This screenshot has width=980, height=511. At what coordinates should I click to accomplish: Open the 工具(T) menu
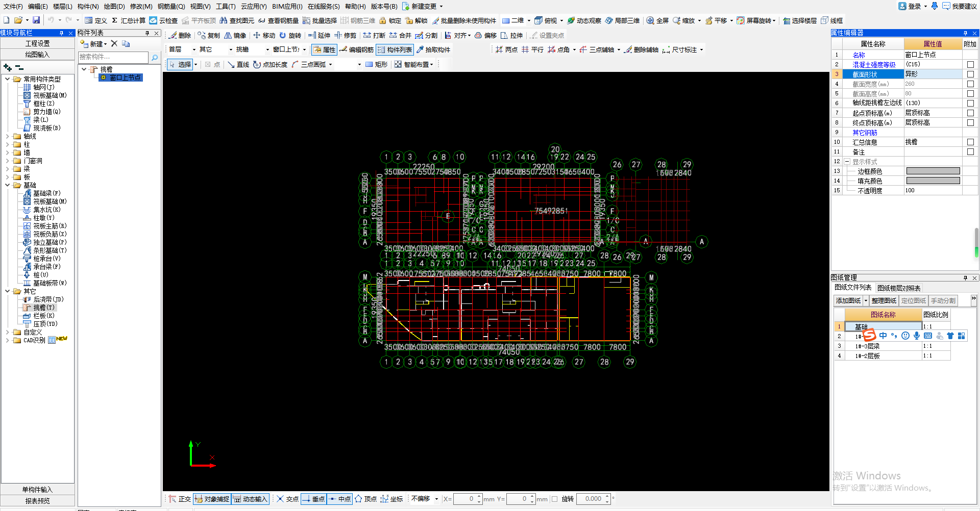click(x=226, y=6)
